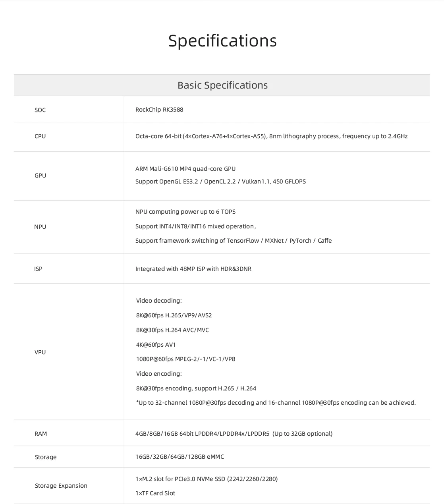Select the SOC row label
The image size is (444, 504).
click(40, 110)
